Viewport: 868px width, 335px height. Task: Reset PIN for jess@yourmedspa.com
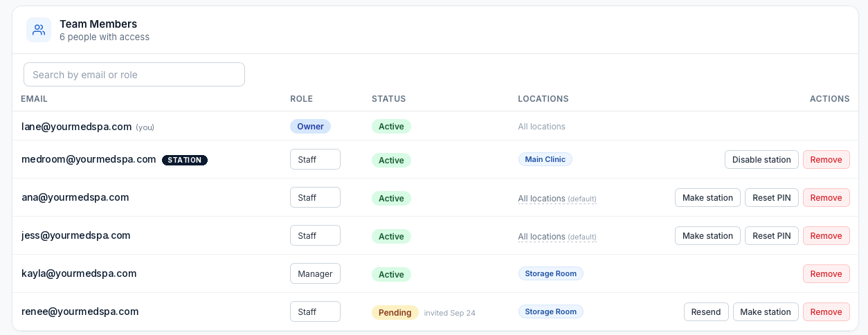coord(771,236)
